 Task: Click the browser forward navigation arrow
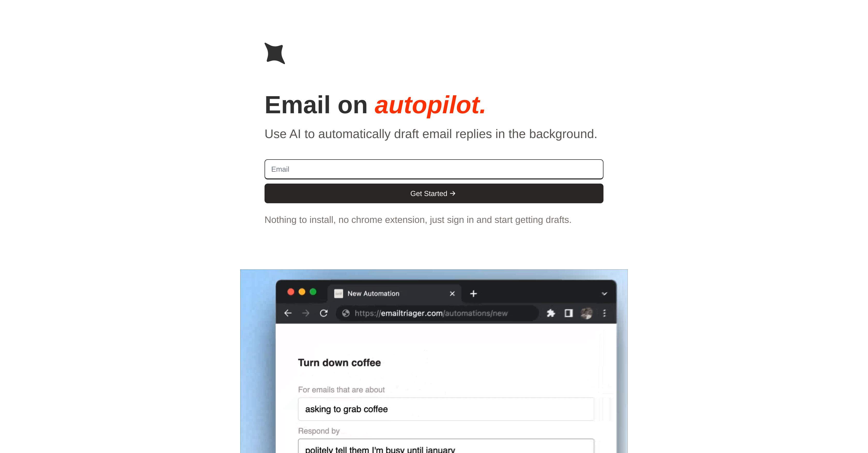[x=305, y=314]
